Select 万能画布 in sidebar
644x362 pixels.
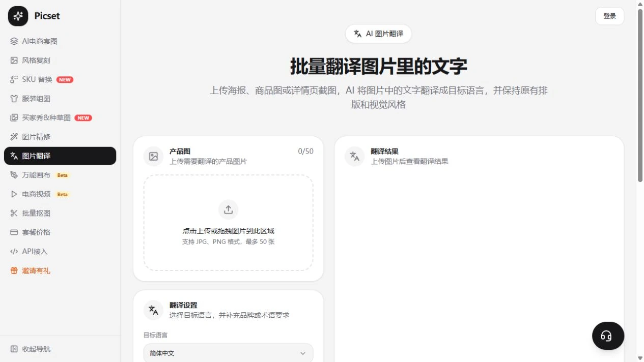(60, 175)
